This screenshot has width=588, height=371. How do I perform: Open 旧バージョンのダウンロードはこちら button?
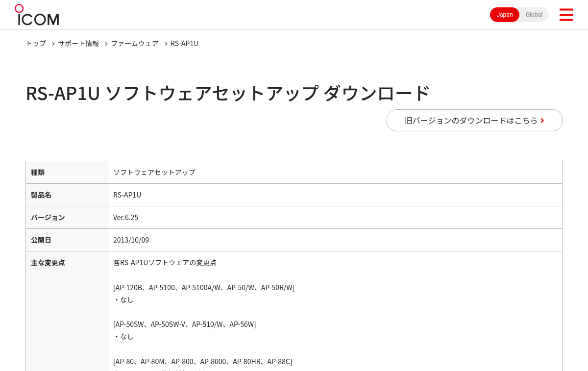coord(474,120)
